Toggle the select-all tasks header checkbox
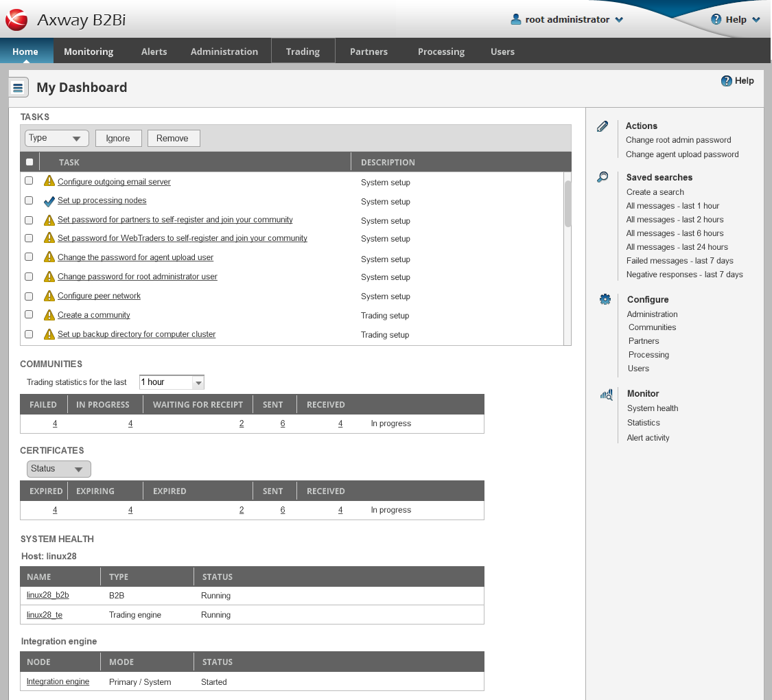The image size is (772, 700). pos(29,163)
